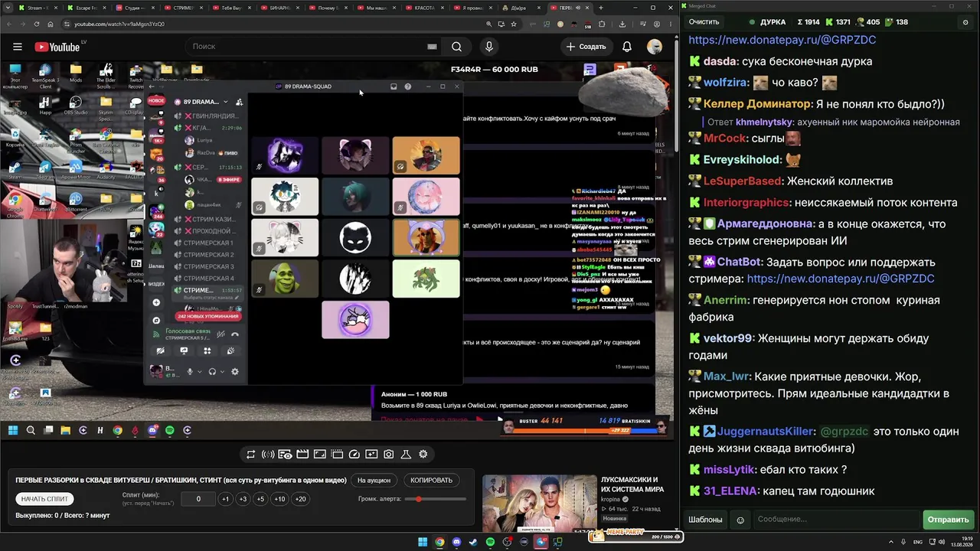
Task: Click the НАЧАТЬ СПЛИТ button
Action: 44,499
